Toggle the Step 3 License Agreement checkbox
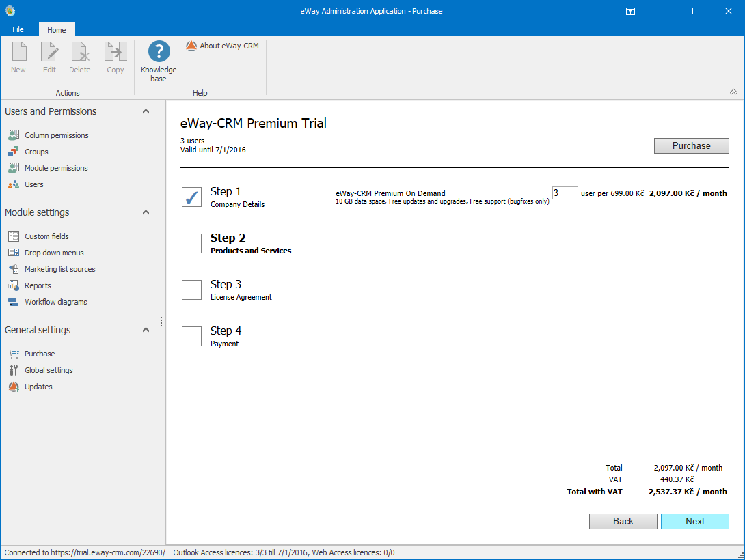This screenshot has height=560, width=745. (x=191, y=290)
